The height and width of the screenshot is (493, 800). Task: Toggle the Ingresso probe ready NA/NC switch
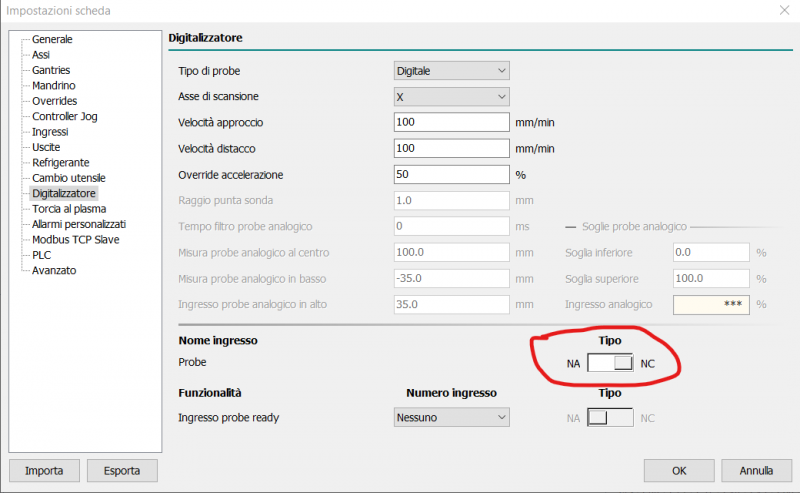pyautogui.click(x=611, y=417)
